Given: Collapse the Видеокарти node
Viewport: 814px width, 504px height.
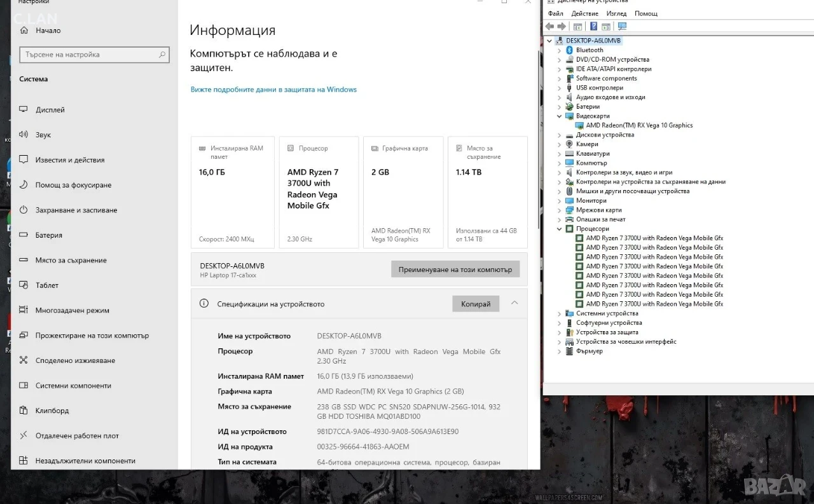Looking at the screenshot, I should [x=560, y=116].
